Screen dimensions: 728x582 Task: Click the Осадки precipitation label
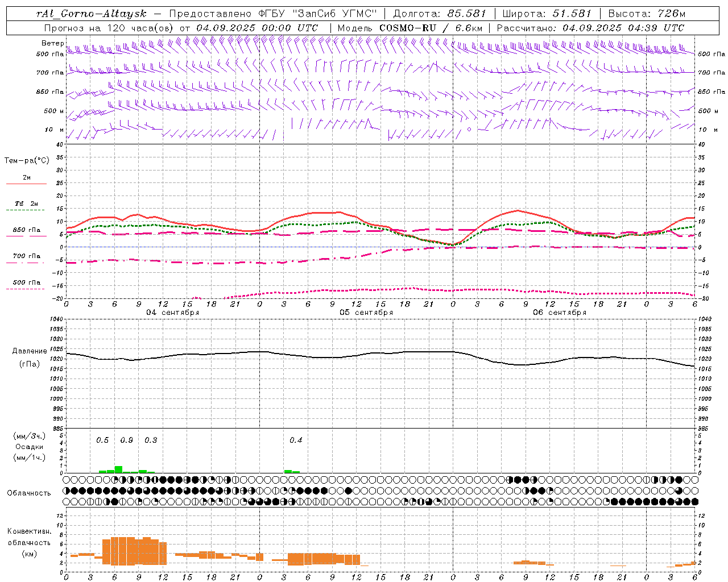[x=30, y=447]
